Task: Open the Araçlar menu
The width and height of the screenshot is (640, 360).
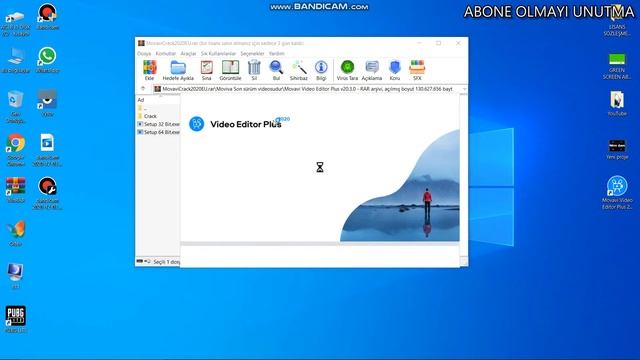Action: [188, 53]
